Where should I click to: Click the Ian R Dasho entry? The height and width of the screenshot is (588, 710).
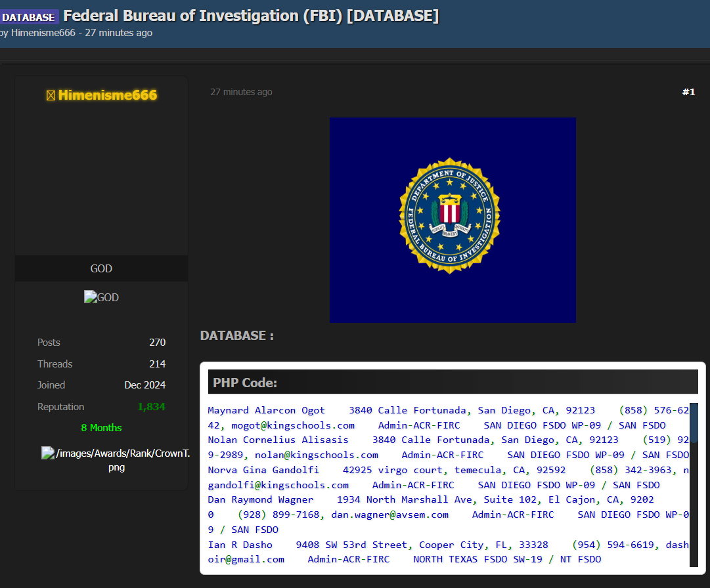(x=240, y=545)
